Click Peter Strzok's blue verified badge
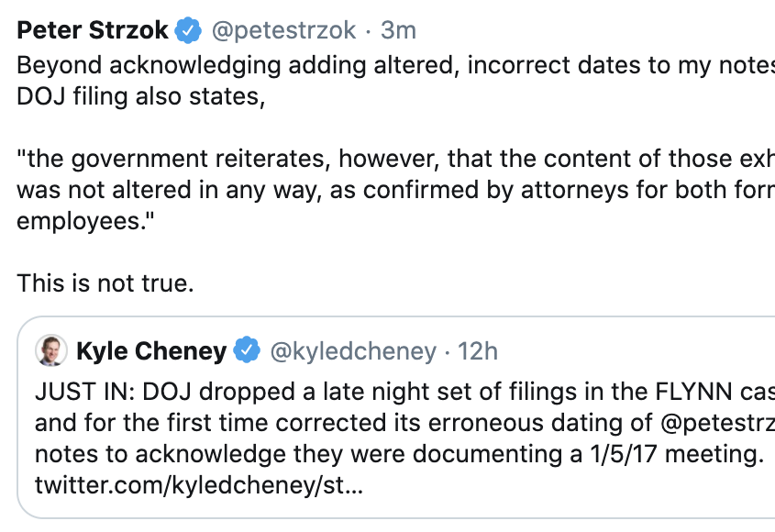Screen dimensions: 775x532 click(189, 30)
